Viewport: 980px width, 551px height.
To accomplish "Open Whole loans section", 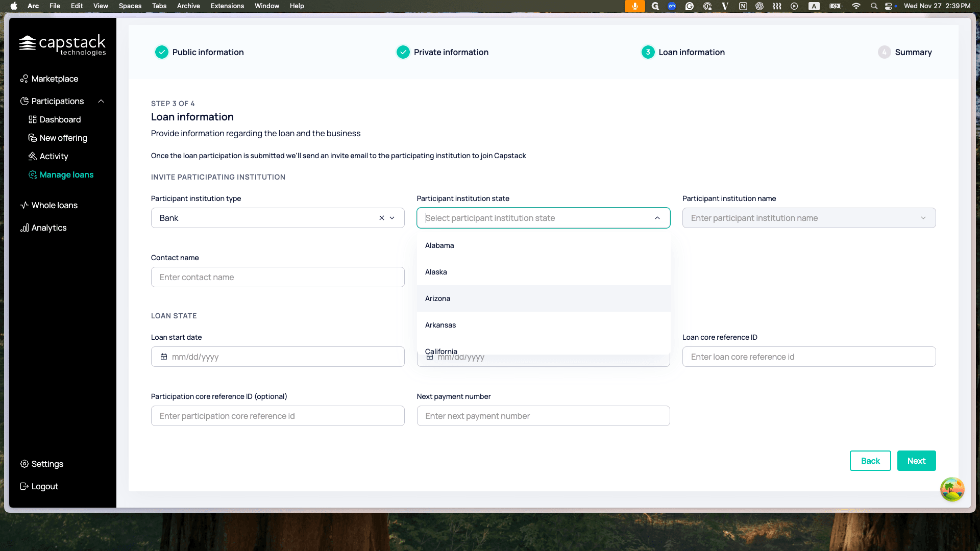I will pos(49,205).
